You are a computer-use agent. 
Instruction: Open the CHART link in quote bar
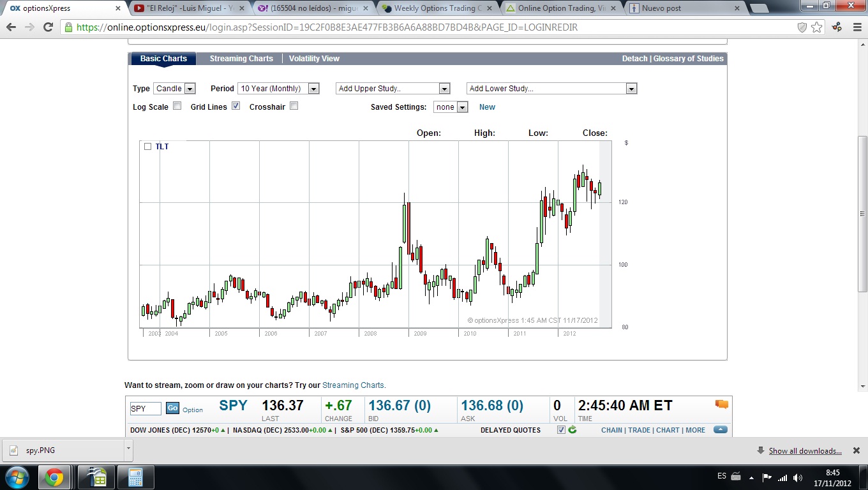[668, 430]
